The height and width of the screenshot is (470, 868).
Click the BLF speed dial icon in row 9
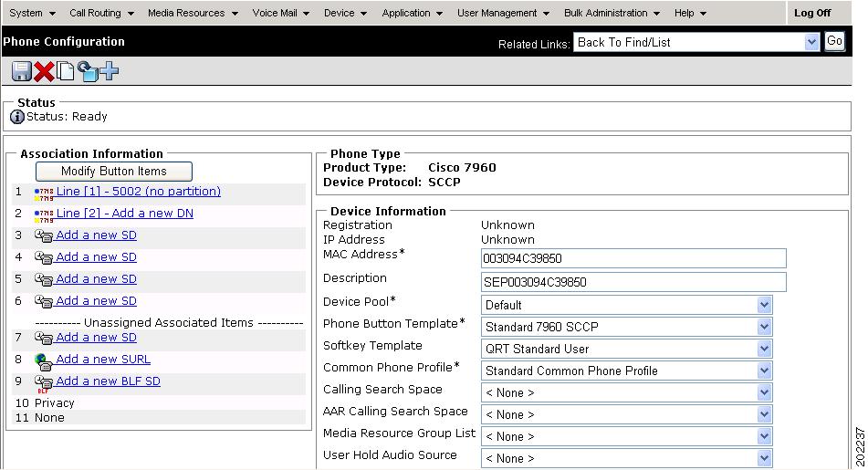point(44,383)
